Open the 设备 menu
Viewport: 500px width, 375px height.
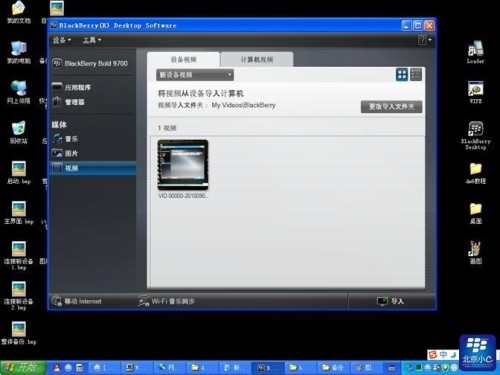(62, 40)
